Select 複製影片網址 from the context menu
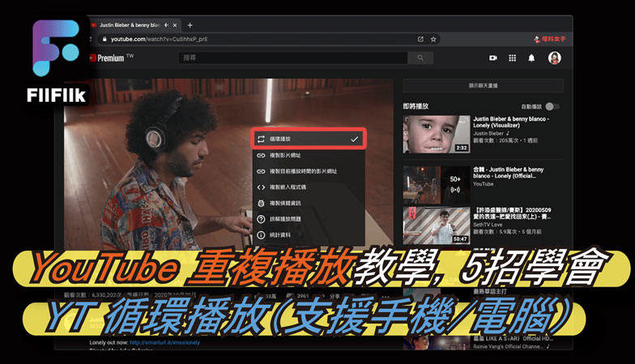This screenshot has height=364, width=635. [308, 155]
